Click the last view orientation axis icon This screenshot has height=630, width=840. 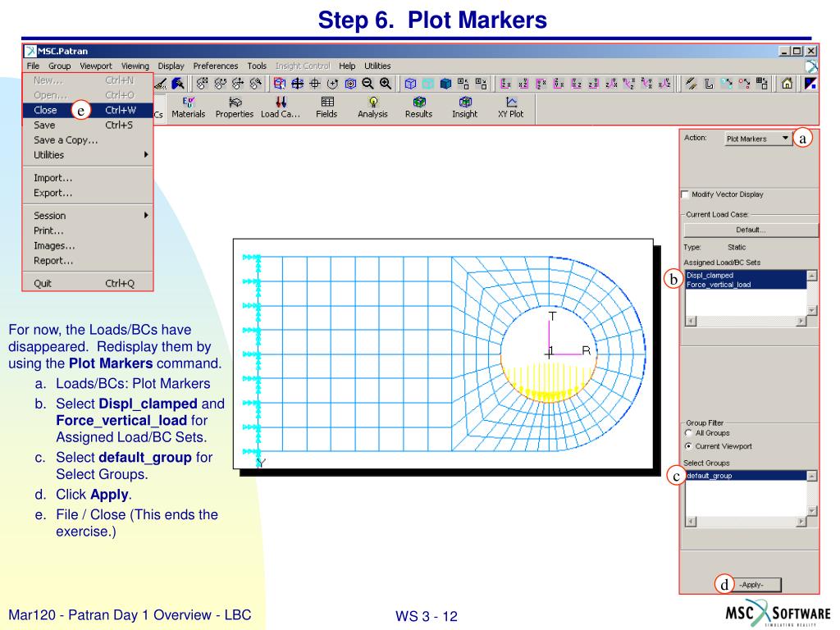pos(664,84)
